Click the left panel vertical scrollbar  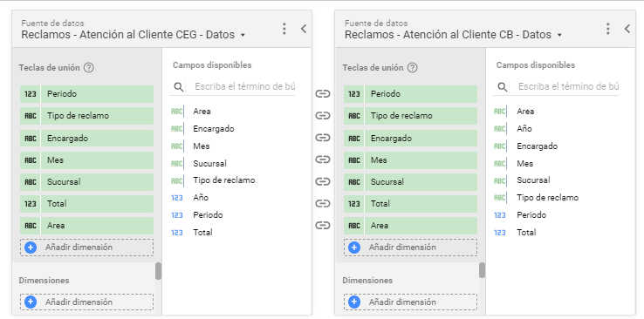pyautogui.click(x=158, y=271)
